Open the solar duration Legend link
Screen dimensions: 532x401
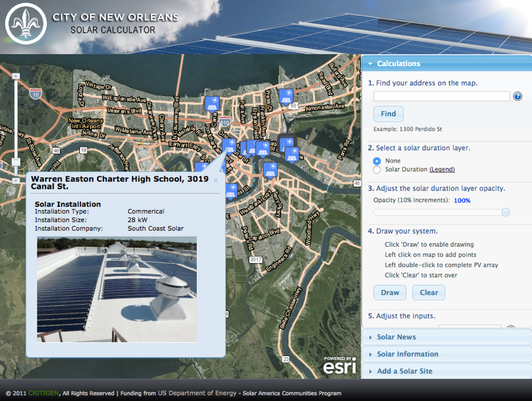click(x=442, y=170)
